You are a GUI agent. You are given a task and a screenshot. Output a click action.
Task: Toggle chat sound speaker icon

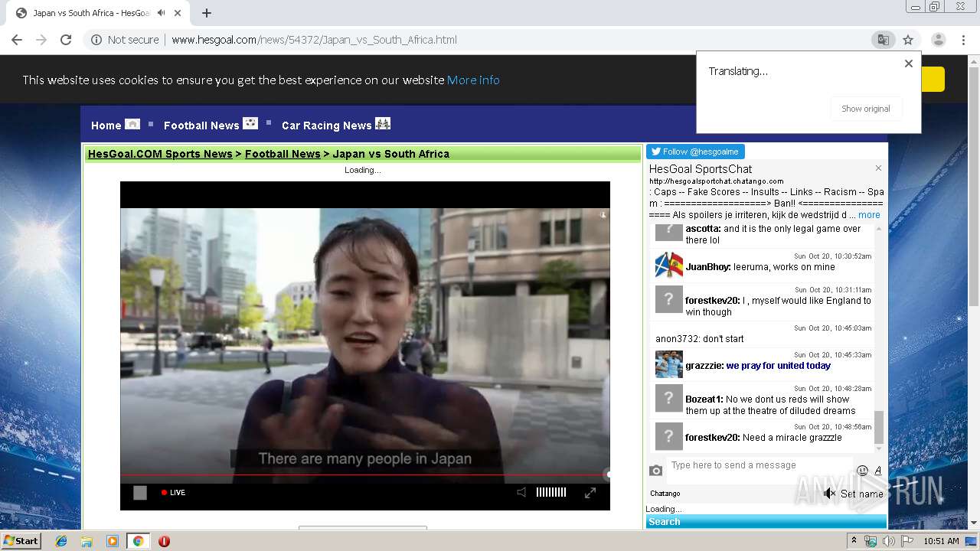pos(829,494)
